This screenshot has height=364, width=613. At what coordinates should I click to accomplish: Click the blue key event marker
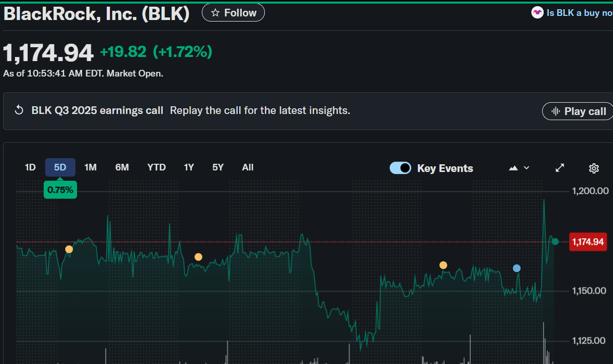click(x=516, y=268)
